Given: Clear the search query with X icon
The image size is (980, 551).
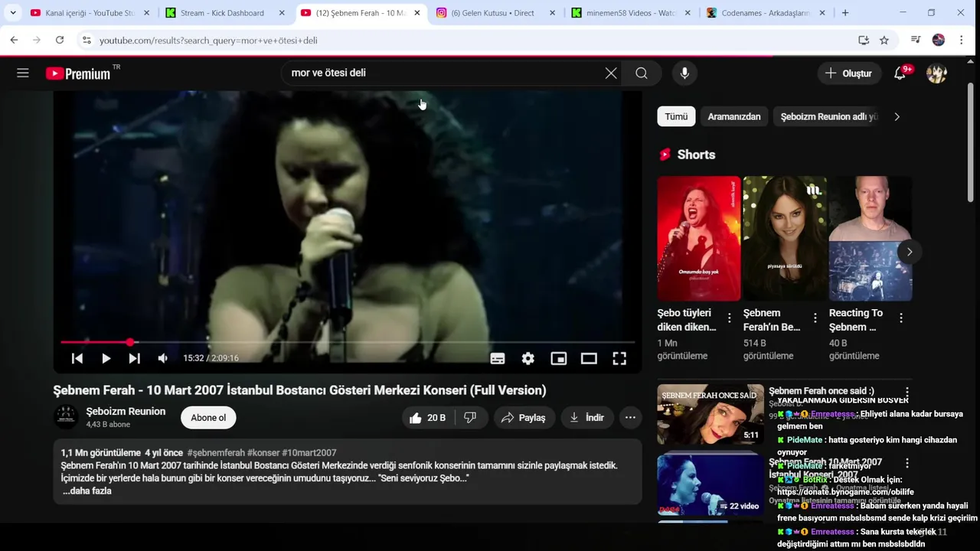Looking at the screenshot, I should pos(611,73).
